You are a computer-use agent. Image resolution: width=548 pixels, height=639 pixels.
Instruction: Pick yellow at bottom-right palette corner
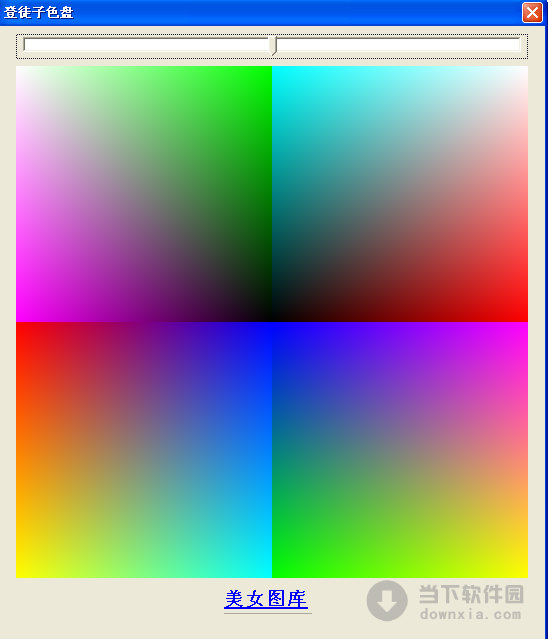click(x=525, y=575)
